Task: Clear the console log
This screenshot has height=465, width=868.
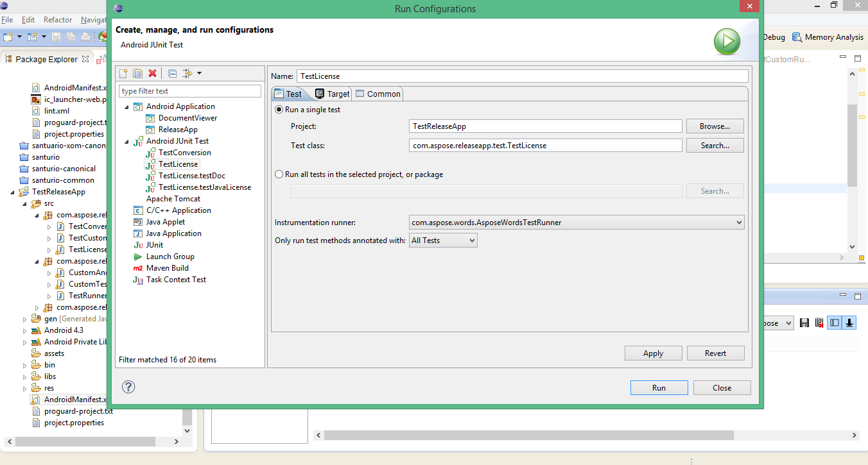Action: pos(819,323)
